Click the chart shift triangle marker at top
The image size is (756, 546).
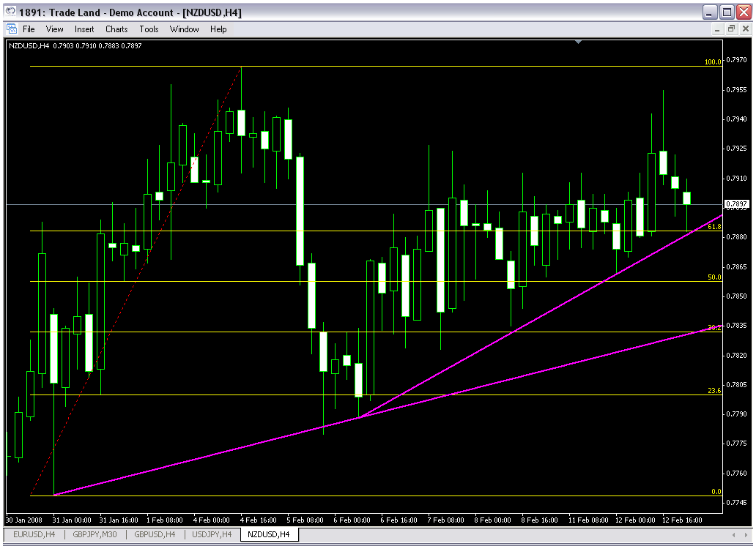[x=578, y=42]
